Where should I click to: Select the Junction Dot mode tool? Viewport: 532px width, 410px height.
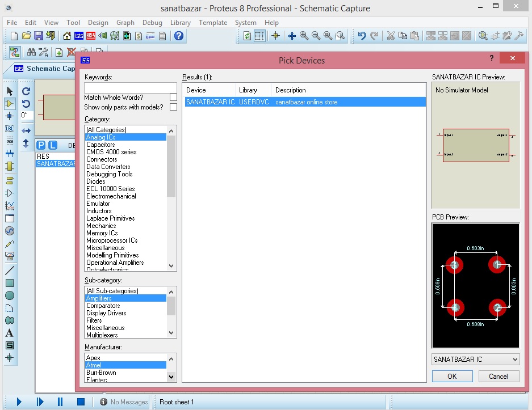pyautogui.click(x=10, y=116)
